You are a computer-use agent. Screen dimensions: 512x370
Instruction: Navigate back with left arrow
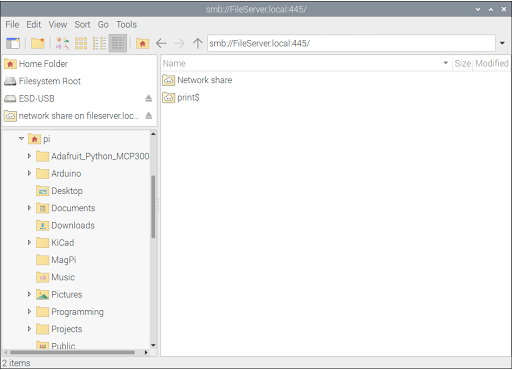[x=161, y=43]
